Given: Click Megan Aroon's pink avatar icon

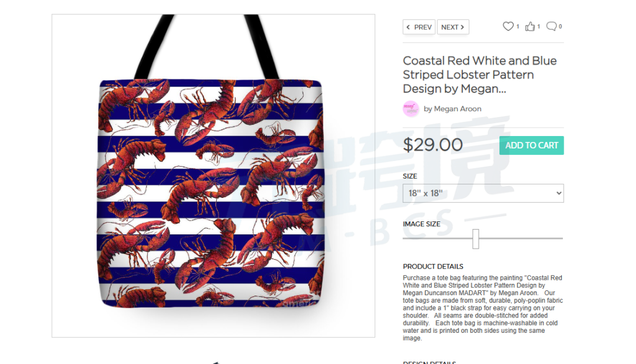Looking at the screenshot, I should (410, 109).
